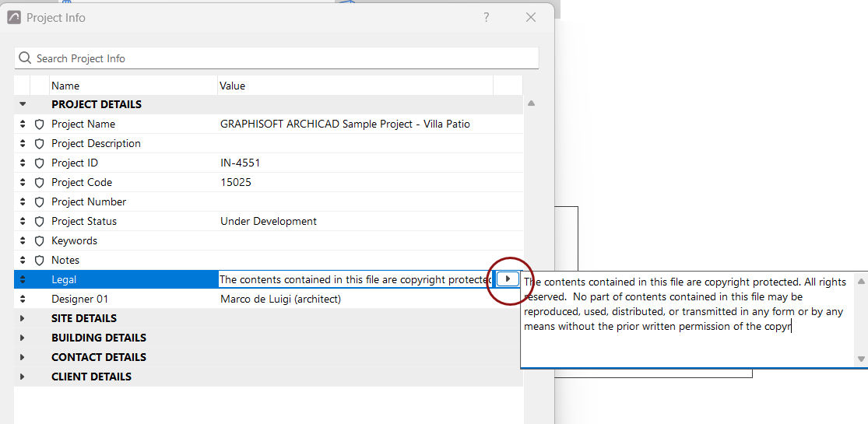Click the reorder handle for Project ID
This screenshot has height=424, width=868.
(x=23, y=163)
